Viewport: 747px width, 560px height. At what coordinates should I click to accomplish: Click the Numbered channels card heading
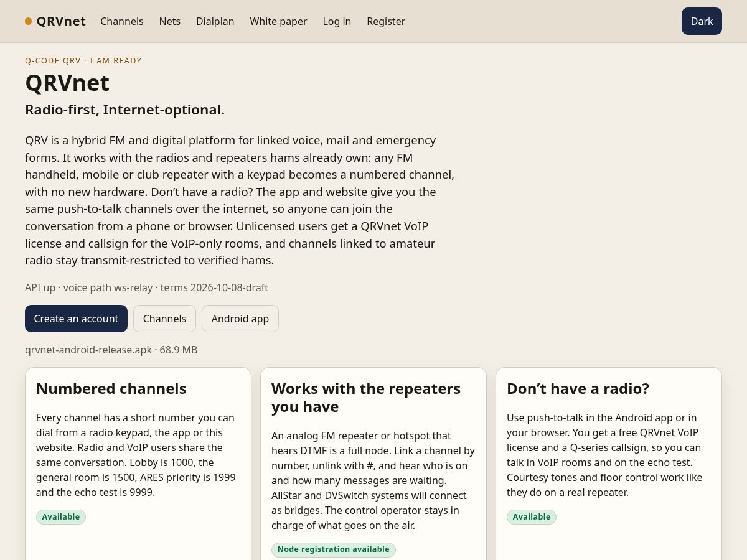(111, 388)
